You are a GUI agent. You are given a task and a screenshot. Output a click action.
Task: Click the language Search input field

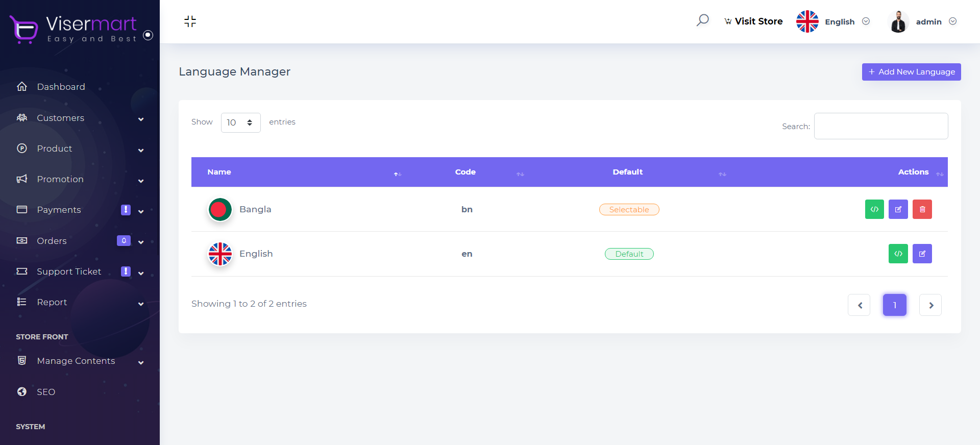tap(881, 126)
